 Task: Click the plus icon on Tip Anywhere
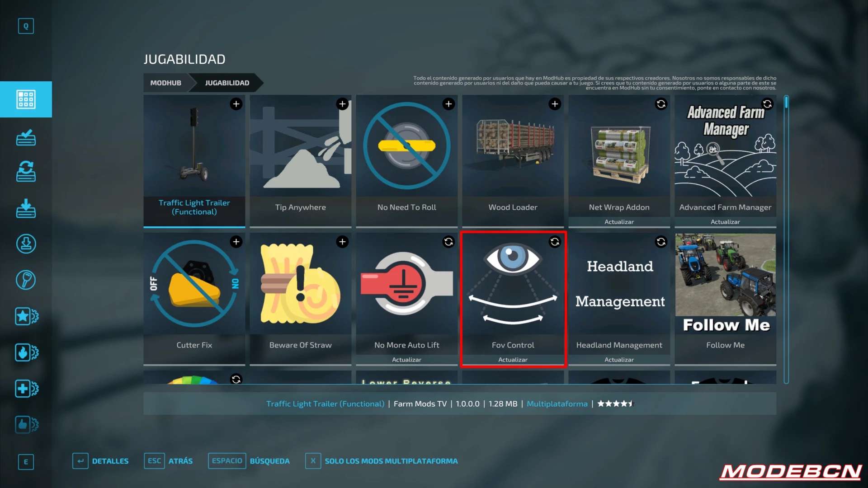click(342, 104)
